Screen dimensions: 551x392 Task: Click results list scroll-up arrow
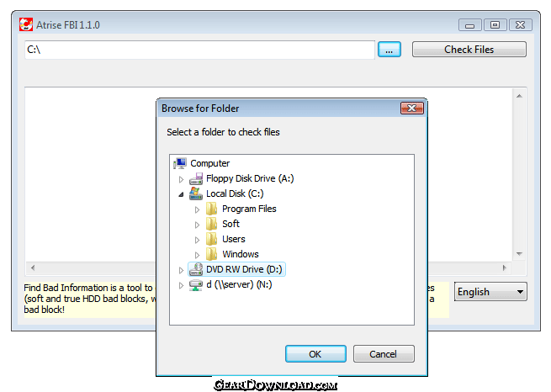[x=519, y=96]
